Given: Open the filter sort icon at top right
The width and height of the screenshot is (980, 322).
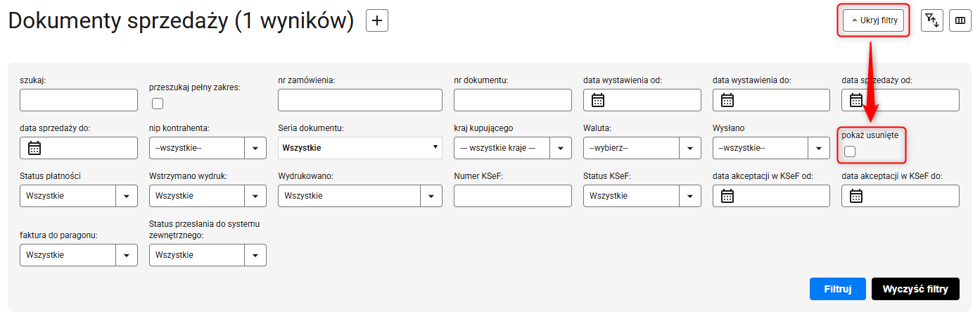Looking at the screenshot, I should pyautogui.click(x=932, y=21).
